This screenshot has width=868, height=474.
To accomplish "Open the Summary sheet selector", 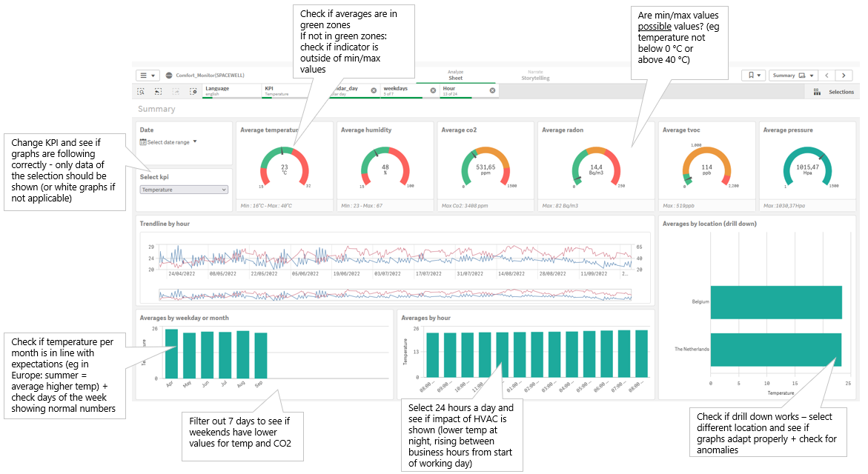I will [x=792, y=76].
